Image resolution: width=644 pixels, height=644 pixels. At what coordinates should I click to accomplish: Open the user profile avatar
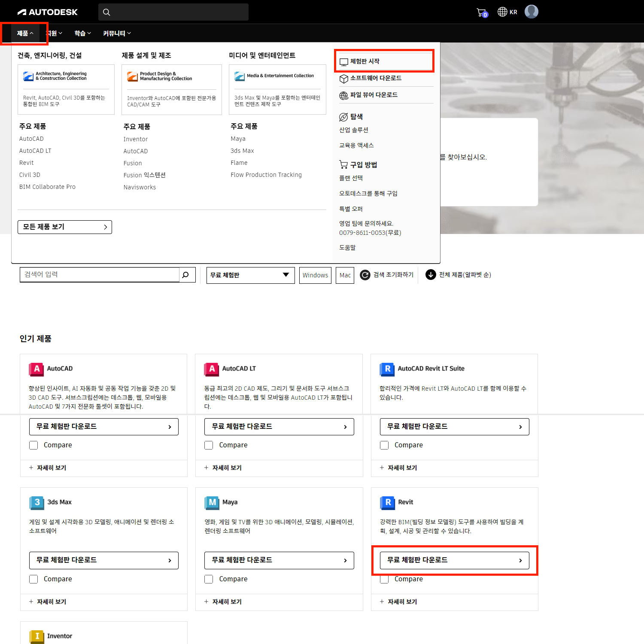(531, 12)
